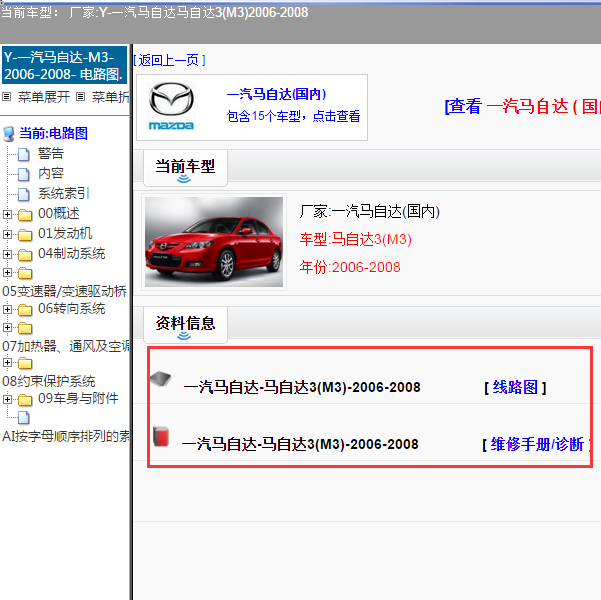Select the 资料信息 tab
The width and height of the screenshot is (601, 600).
[x=186, y=324]
